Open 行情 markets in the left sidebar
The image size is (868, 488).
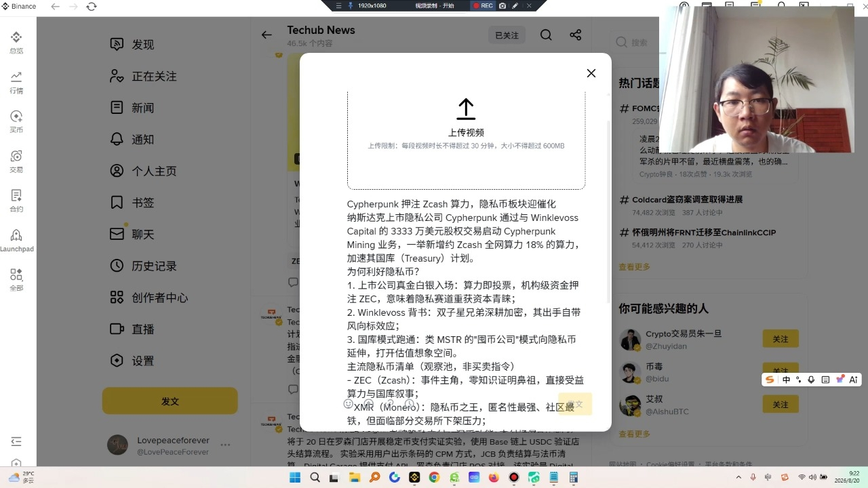[x=16, y=82]
